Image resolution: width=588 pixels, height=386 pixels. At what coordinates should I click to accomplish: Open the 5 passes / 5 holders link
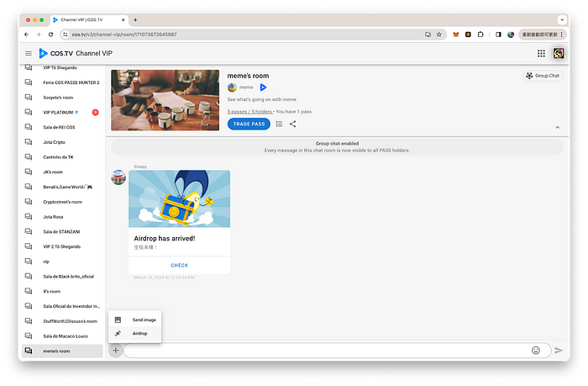[x=249, y=112]
